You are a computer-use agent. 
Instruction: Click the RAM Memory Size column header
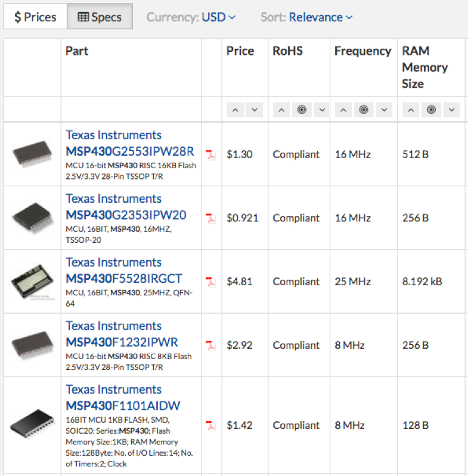coord(425,67)
